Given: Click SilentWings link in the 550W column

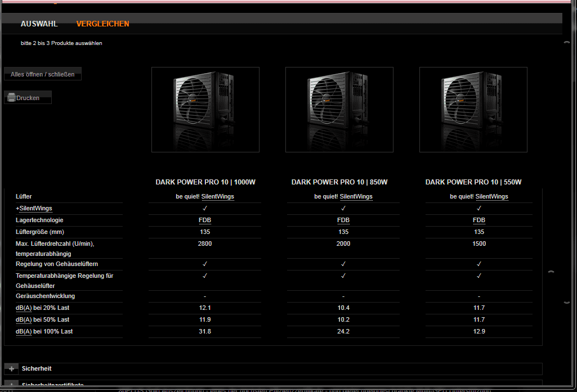Looking at the screenshot, I should coord(491,196).
